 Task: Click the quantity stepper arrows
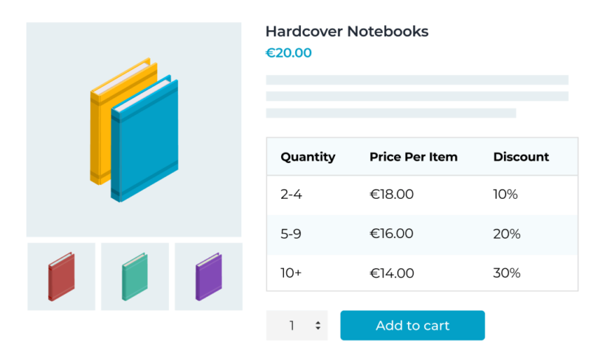tap(318, 325)
